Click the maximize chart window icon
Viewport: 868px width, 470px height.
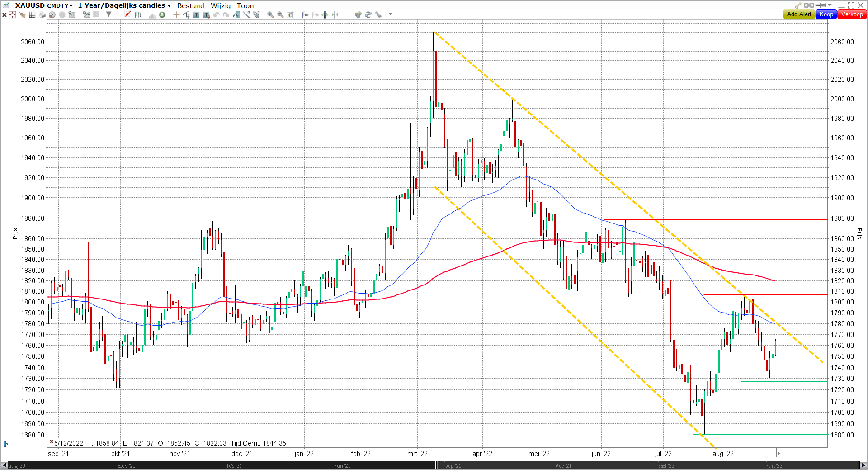851,5
